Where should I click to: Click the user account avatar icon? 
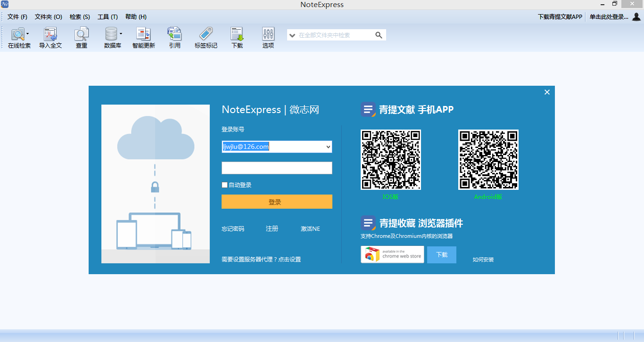pos(636,17)
